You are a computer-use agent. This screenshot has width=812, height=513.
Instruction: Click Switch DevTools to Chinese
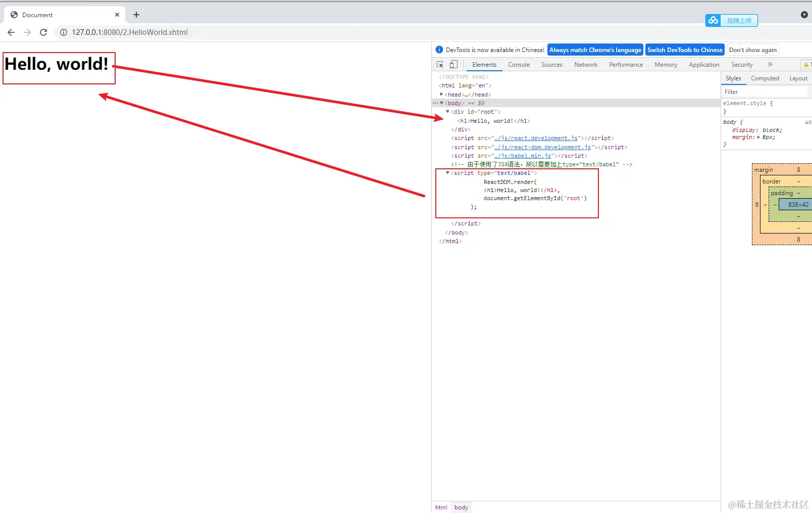(685, 50)
